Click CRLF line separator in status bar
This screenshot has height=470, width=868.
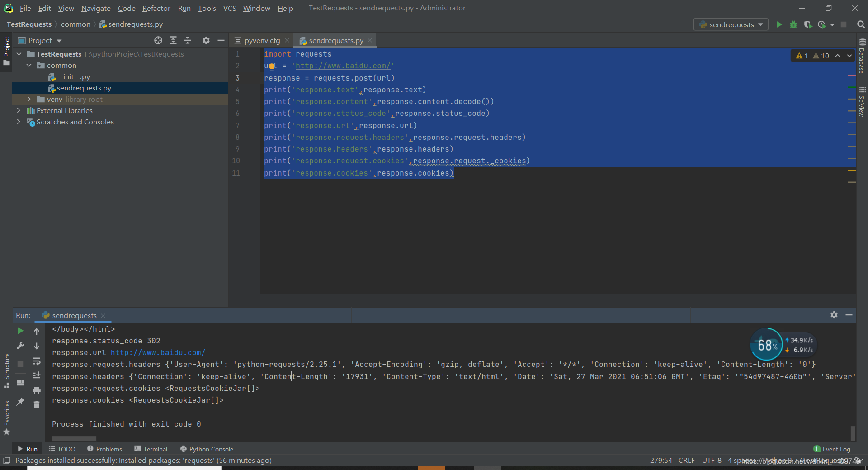686,460
